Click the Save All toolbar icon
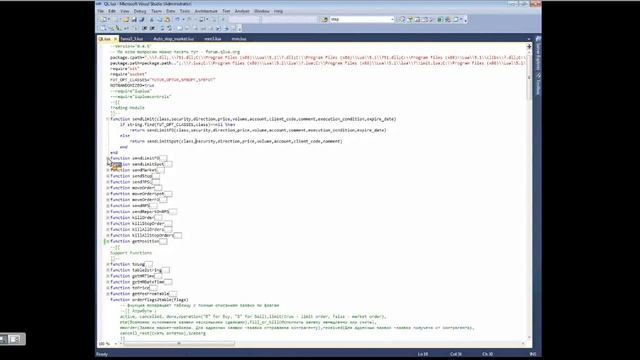The image size is (640, 360). 141,20
